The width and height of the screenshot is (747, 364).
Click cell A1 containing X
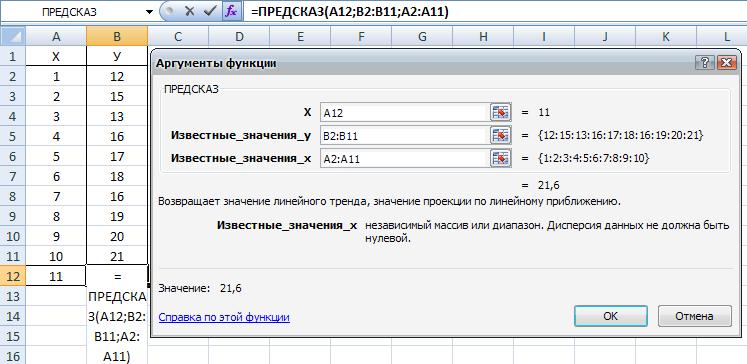point(56,56)
